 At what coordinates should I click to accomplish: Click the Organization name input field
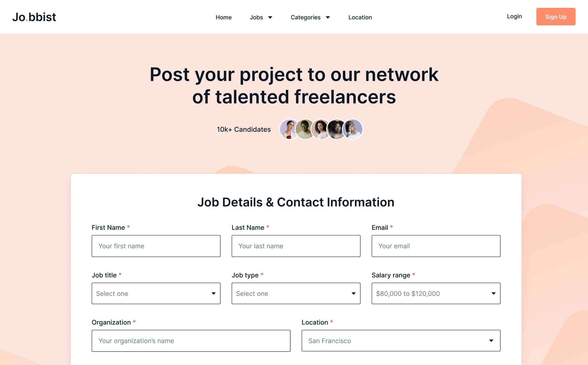click(x=191, y=341)
